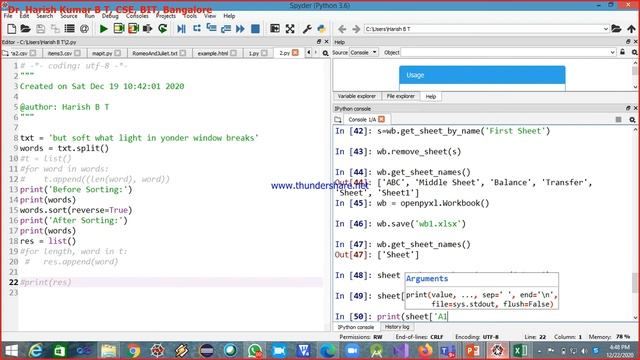Click the Help Object input field
The image size is (640, 360).
pyautogui.click(x=505, y=53)
